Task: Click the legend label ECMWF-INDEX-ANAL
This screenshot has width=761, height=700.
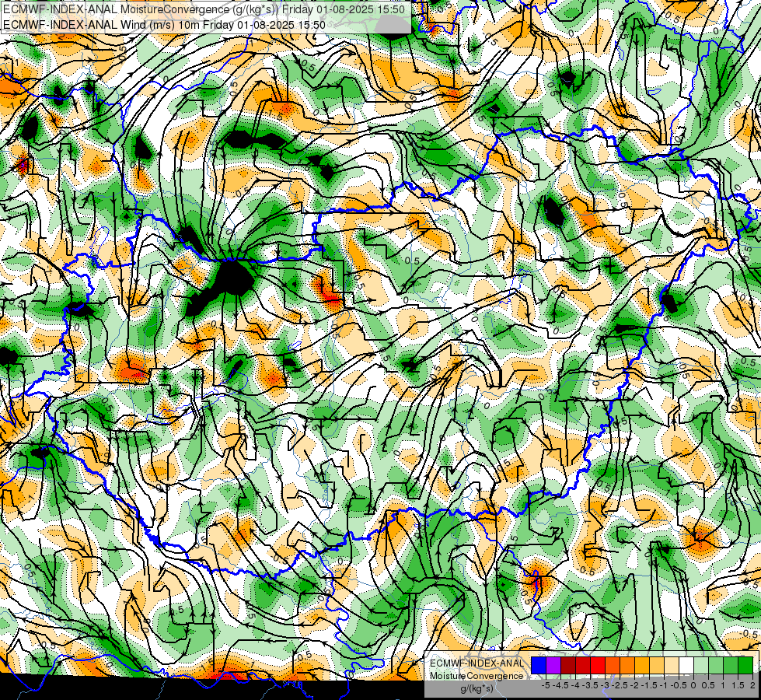Action: tap(476, 663)
